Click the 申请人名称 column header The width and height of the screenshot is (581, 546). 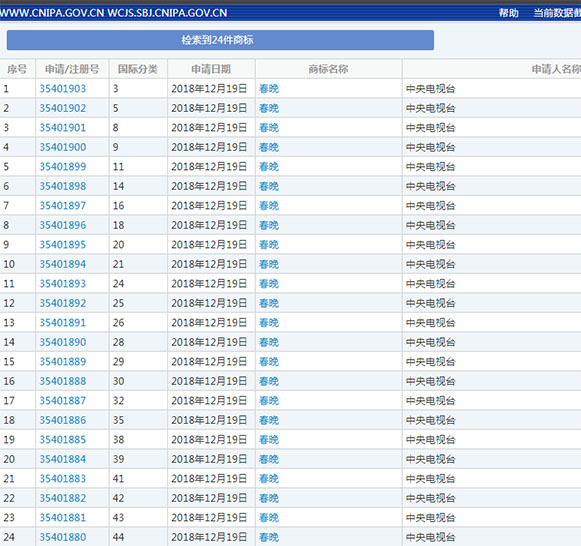coord(556,69)
